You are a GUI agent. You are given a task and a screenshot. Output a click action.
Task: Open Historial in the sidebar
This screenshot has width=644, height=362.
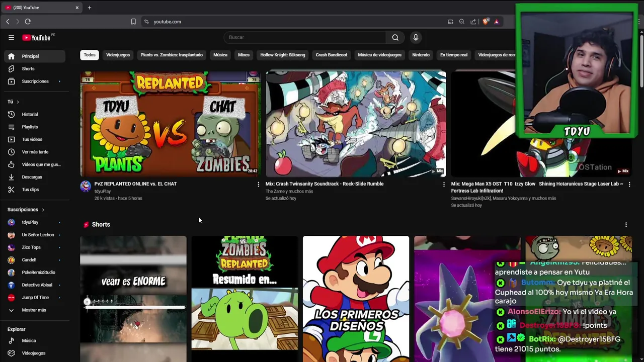pyautogui.click(x=34, y=115)
